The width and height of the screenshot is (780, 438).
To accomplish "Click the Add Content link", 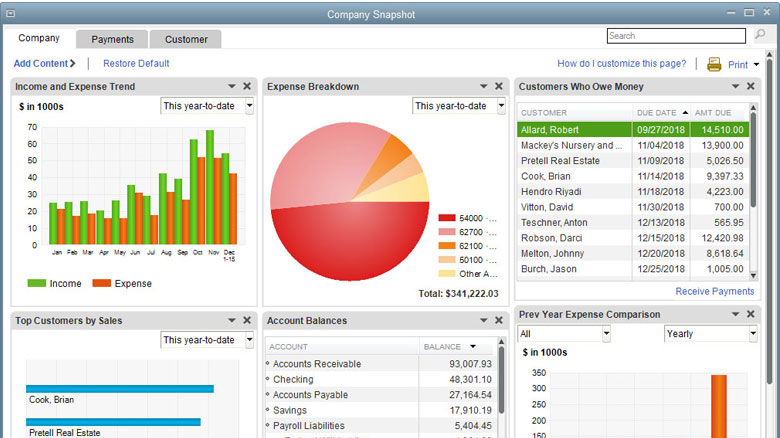I will click(44, 64).
